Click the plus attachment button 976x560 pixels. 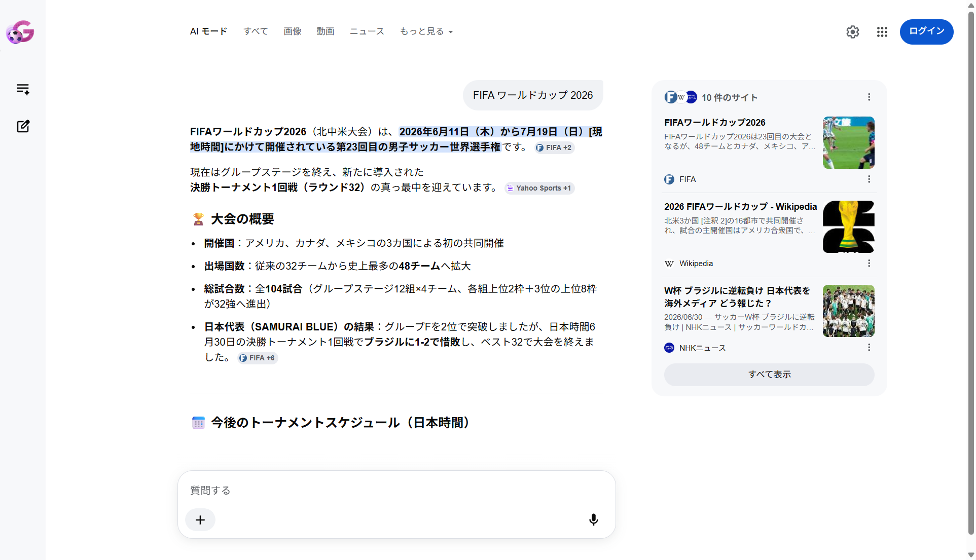click(200, 520)
